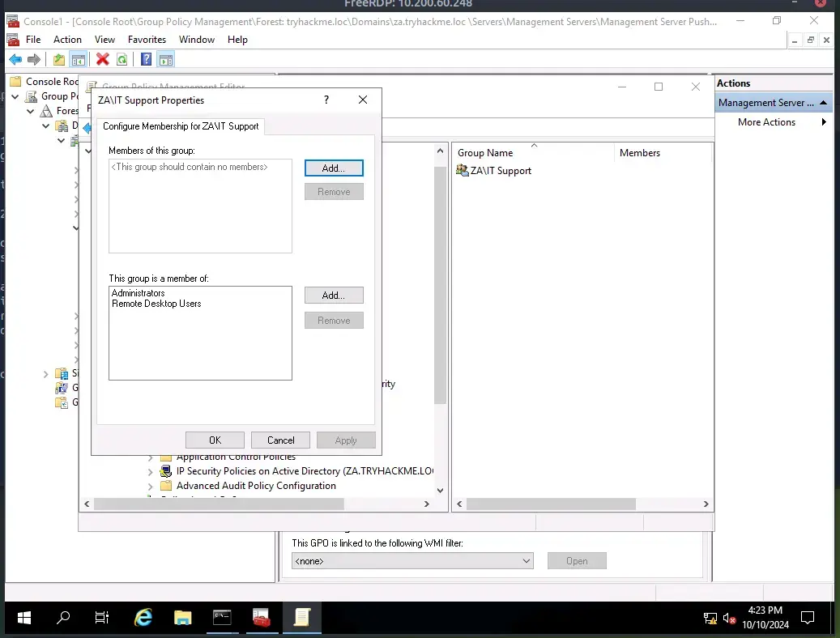Click the muted speaker tray icon
This screenshot has height=638, width=840.
click(728, 619)
